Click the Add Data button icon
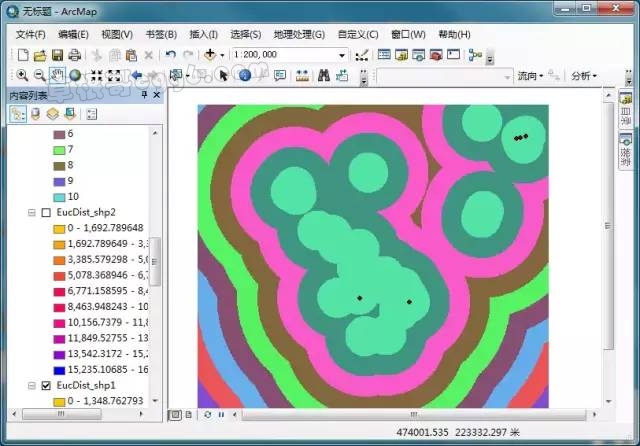Screen dimensions: 640x446 click(211, 55)
